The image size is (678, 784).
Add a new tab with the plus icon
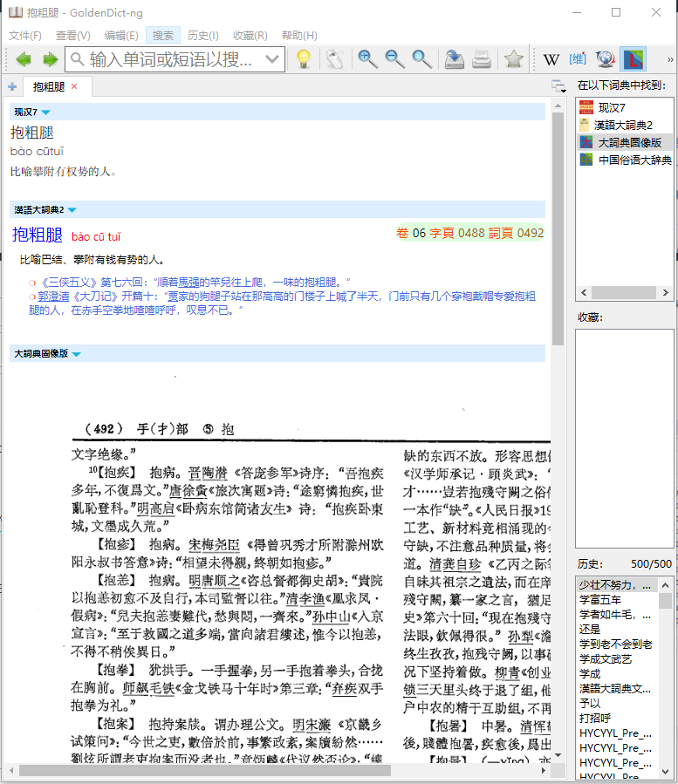tap(12, 86)
